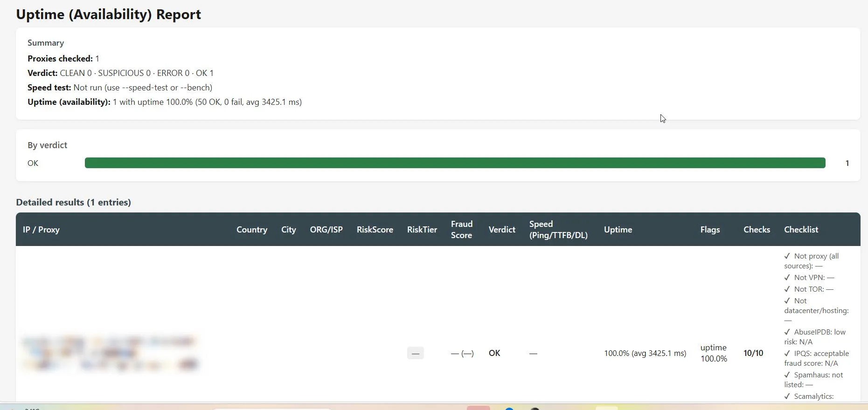
Task: Click the '100.0% (avg 3425.1 ms)' uptime cell
Action: (x=645, y=353)
